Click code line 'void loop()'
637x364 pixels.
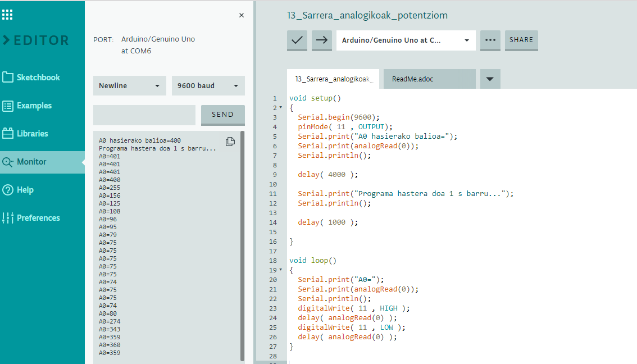[313, 261]
